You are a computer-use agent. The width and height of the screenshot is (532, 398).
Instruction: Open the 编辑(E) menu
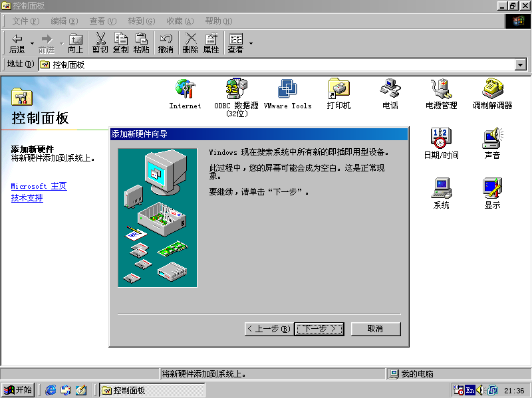pos(64,21)
